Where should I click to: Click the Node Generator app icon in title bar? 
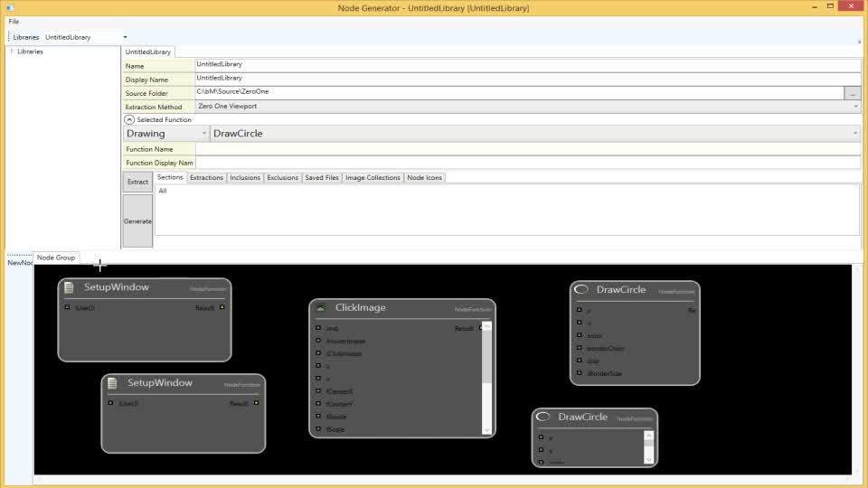[10, 8]
